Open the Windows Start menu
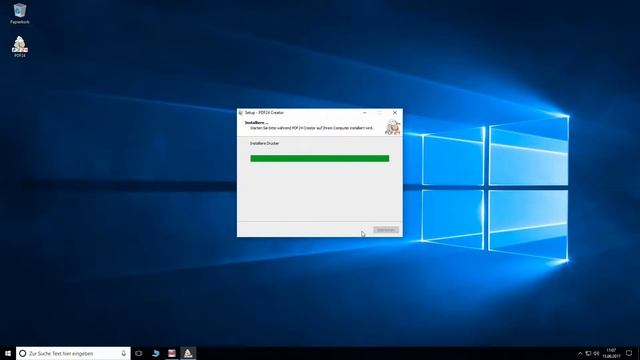Image resolution: width=640 pixels, height=360 pixels. coord(8,353)
